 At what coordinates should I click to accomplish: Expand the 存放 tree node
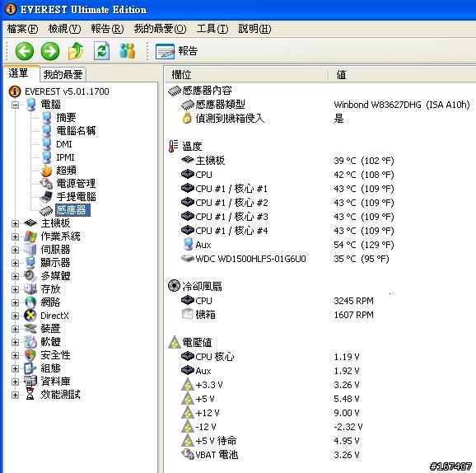click(x=15, y=289)
